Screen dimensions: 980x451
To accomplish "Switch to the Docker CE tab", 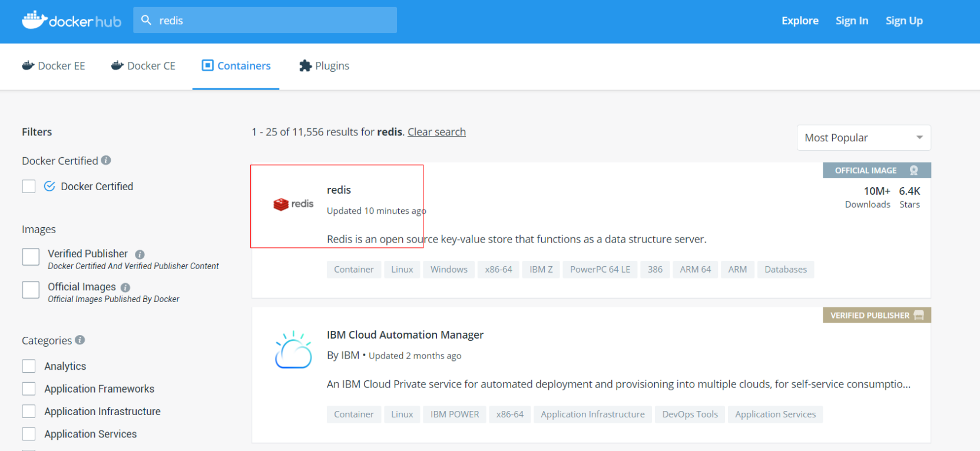I will (143, 66).
